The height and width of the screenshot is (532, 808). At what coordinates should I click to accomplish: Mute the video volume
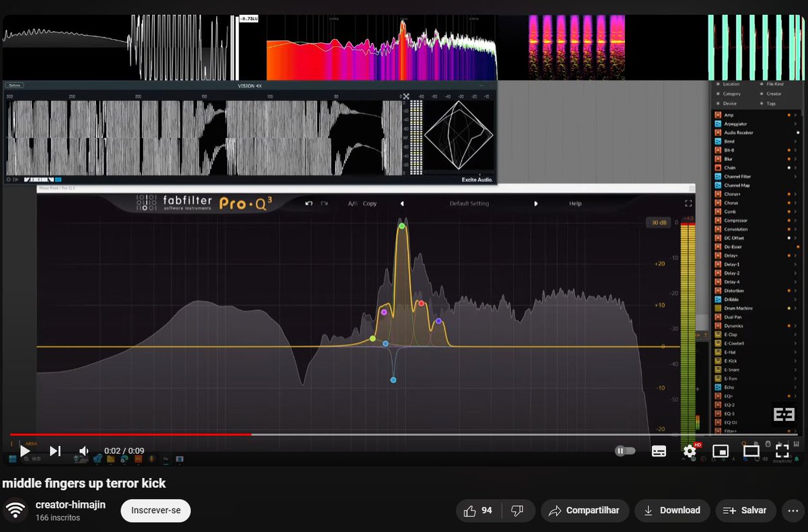(x=84, y=451)
